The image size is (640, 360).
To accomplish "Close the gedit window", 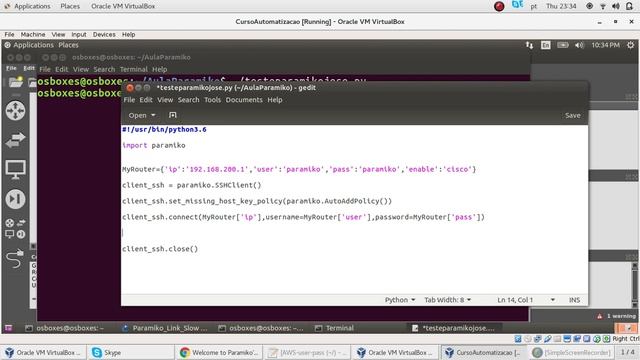I will coord(130,88).
